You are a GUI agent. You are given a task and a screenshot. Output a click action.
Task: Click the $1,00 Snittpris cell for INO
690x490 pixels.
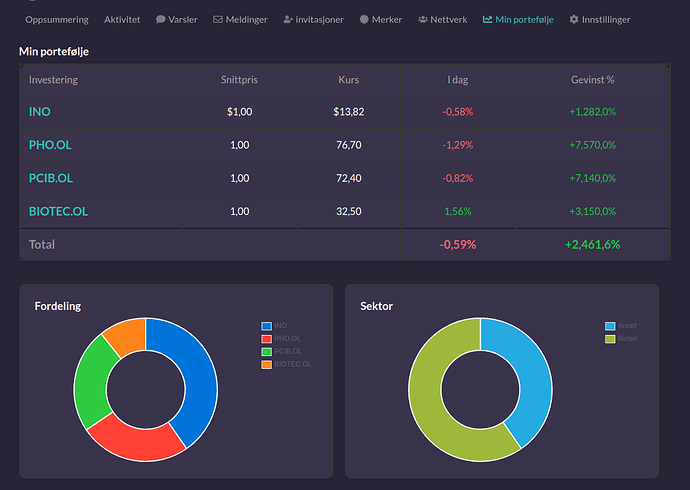click(x=239, y=112)
